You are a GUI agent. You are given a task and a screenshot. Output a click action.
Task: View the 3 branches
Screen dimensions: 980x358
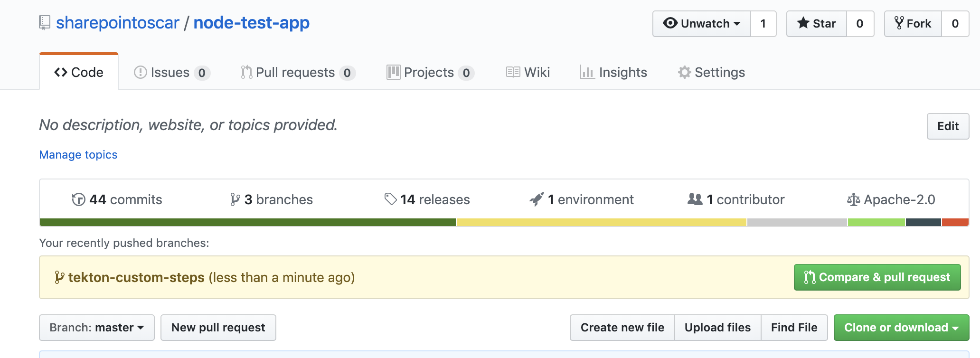point(272,199)
